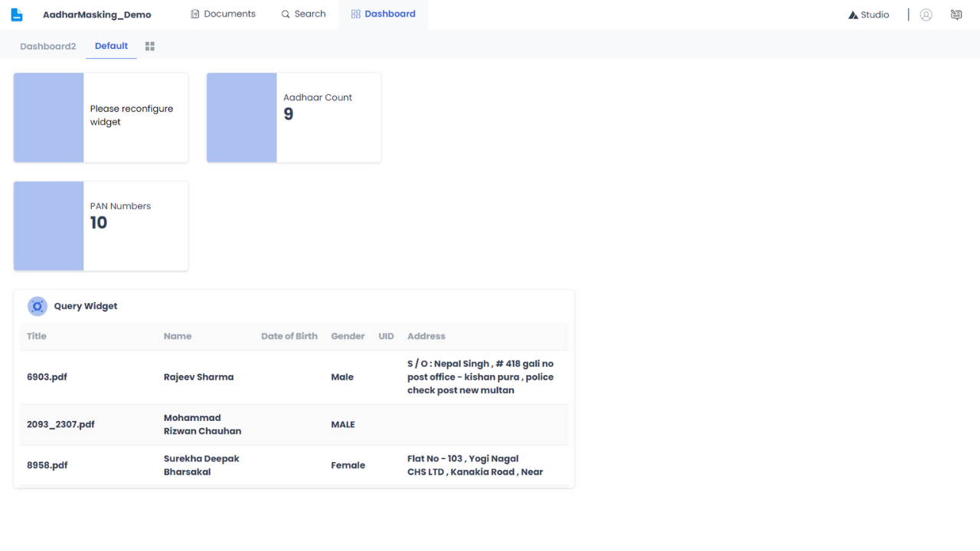
Task: Open Studio with the triangle icon
Action: pos(869,15)
